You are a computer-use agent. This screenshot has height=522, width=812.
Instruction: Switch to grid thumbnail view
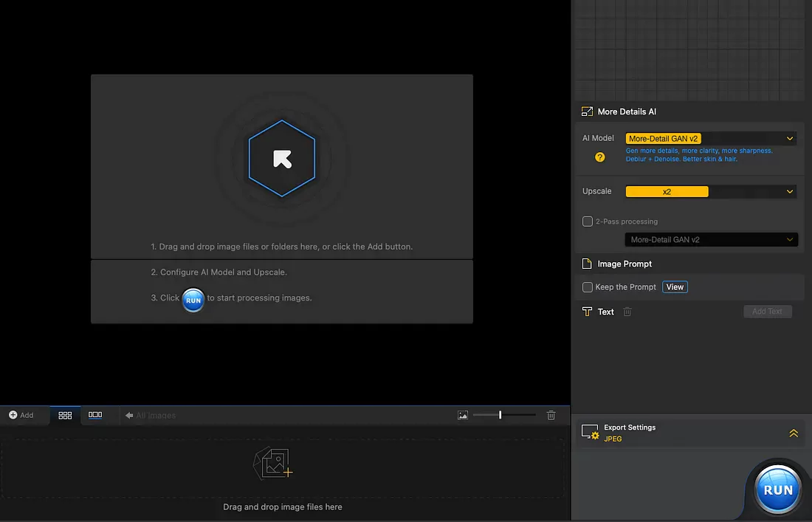tap(65, 415)
